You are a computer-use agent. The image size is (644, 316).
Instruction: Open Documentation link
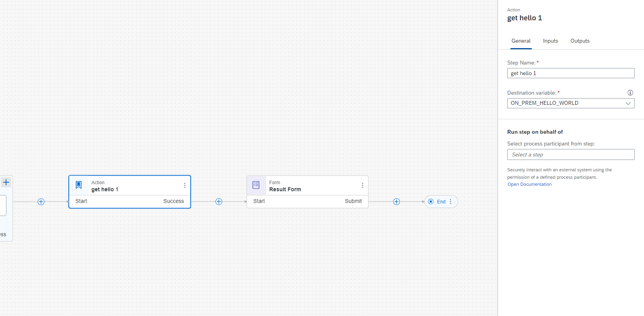[530, 184]
